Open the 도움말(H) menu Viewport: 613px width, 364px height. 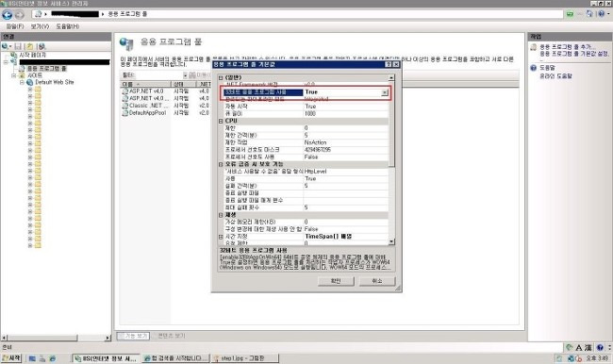pos(67,26)
